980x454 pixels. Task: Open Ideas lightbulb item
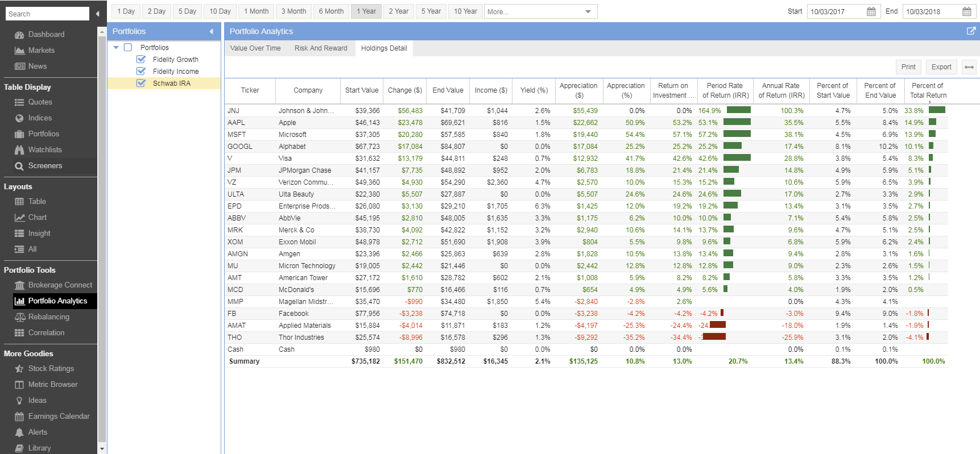[37, 401]
